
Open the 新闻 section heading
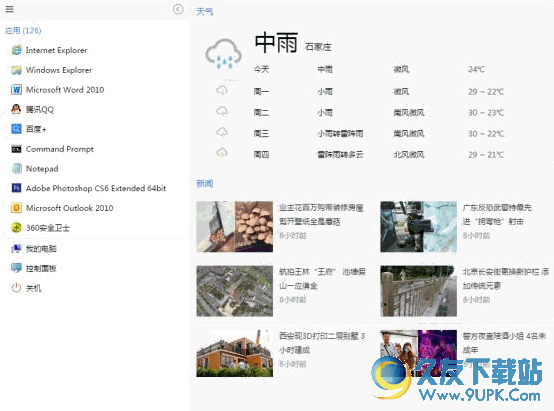(205, 183)
